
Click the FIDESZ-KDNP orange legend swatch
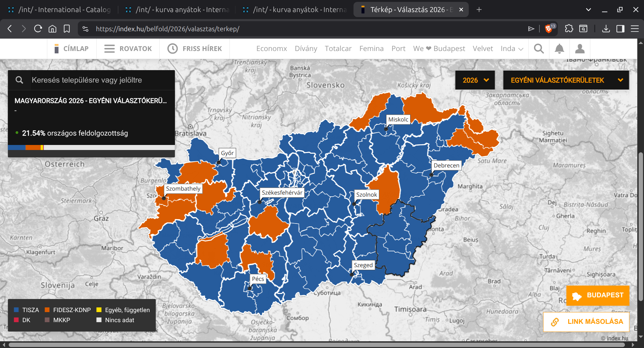pyautogui.click(x=47, y=310)
